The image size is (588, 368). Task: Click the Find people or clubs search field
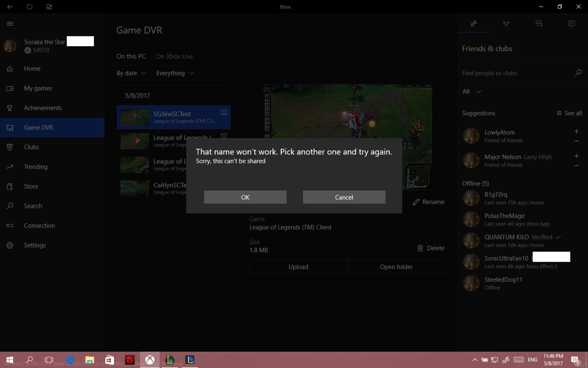tap(521, 73)
